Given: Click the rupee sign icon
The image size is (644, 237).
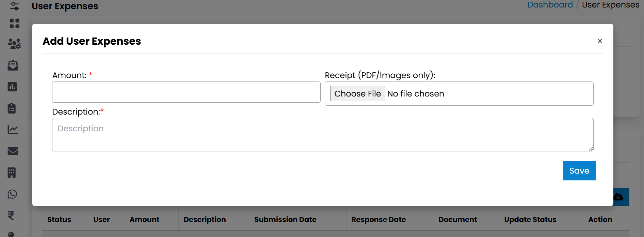Looking at the screenshot, I should [11, 215].
